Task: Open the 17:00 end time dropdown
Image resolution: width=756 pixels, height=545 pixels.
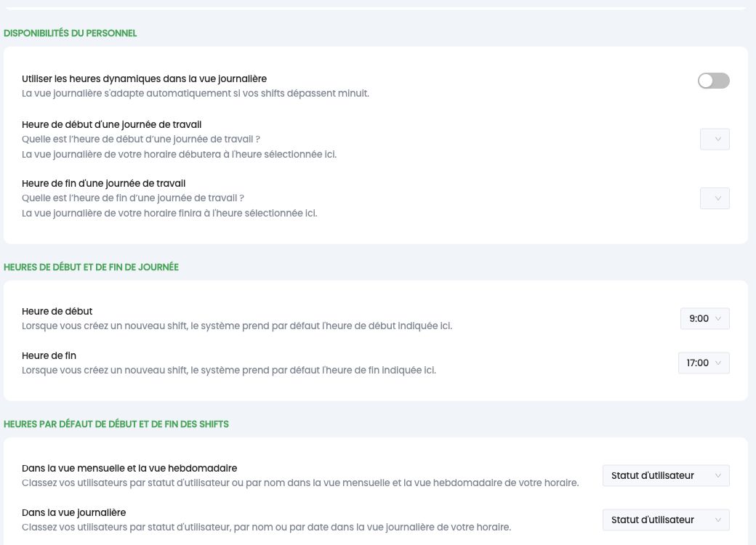Action: (704, 363)
